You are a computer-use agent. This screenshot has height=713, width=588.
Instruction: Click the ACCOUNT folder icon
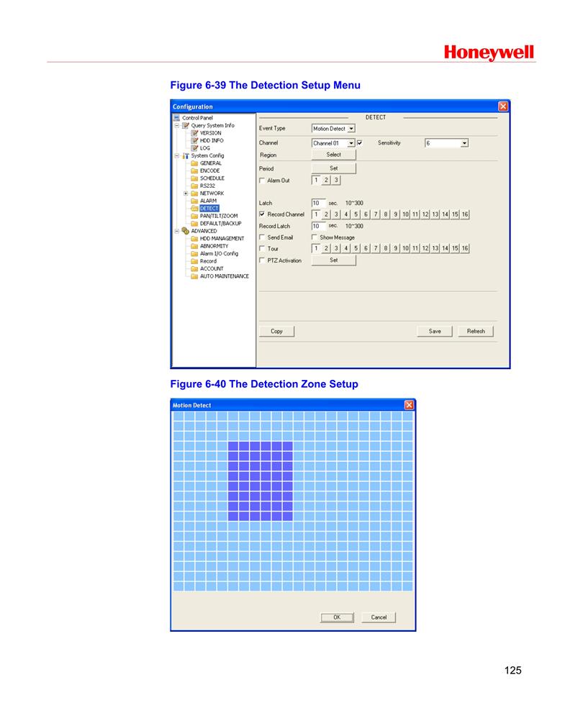tap(194, 269)
